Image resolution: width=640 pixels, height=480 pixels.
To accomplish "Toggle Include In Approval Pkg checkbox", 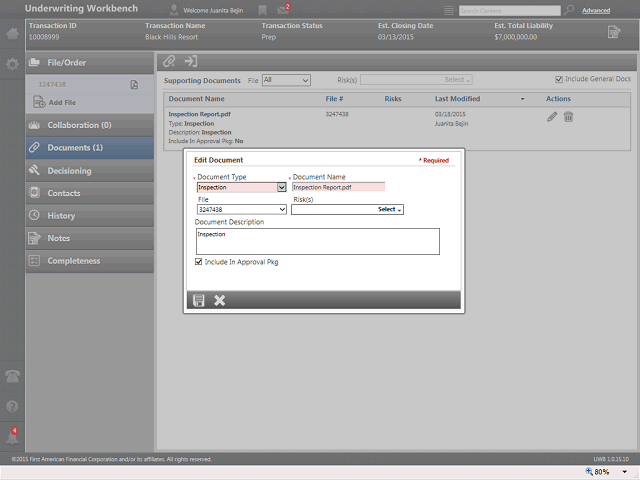I will point(199,262).
